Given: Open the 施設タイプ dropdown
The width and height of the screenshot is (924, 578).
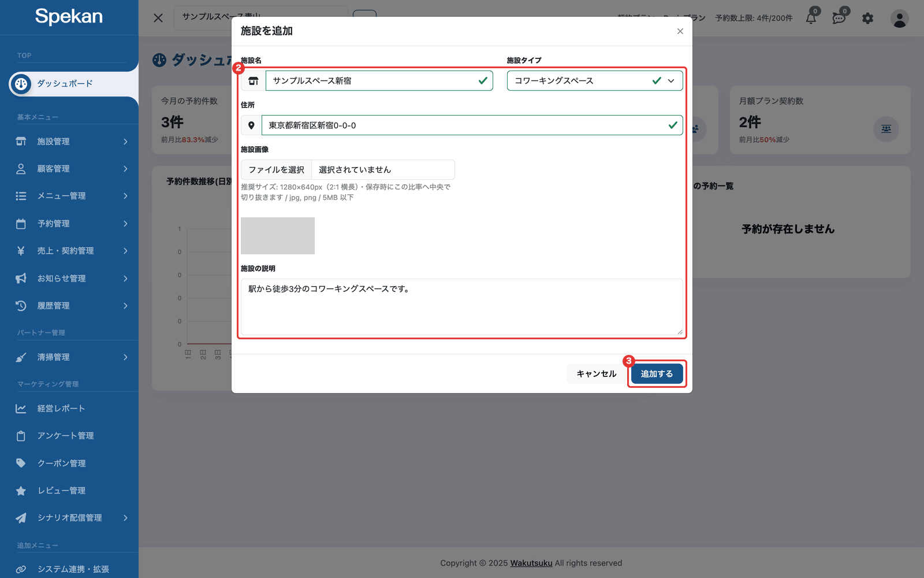Looking at the screenshot, I should [595, 81].
